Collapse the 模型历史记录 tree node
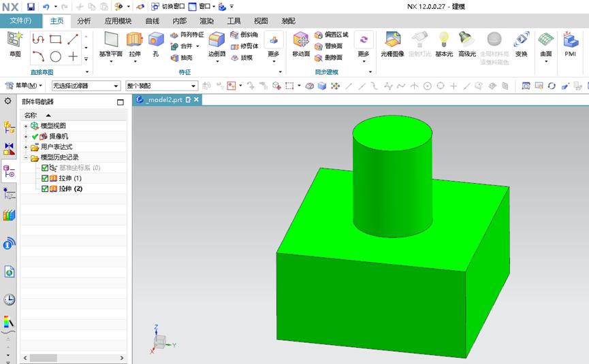This screenshot has width=589, height=364. (x=26, y=158)
